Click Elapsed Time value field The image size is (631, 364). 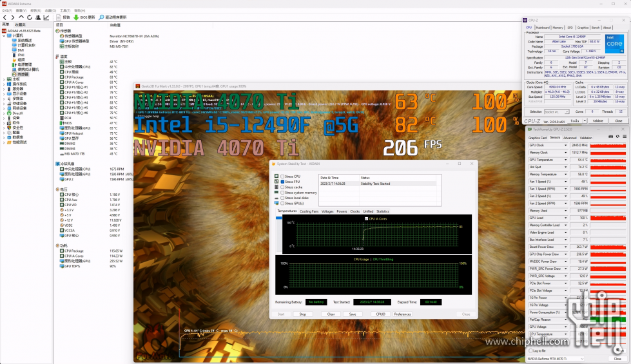point(431,302)
